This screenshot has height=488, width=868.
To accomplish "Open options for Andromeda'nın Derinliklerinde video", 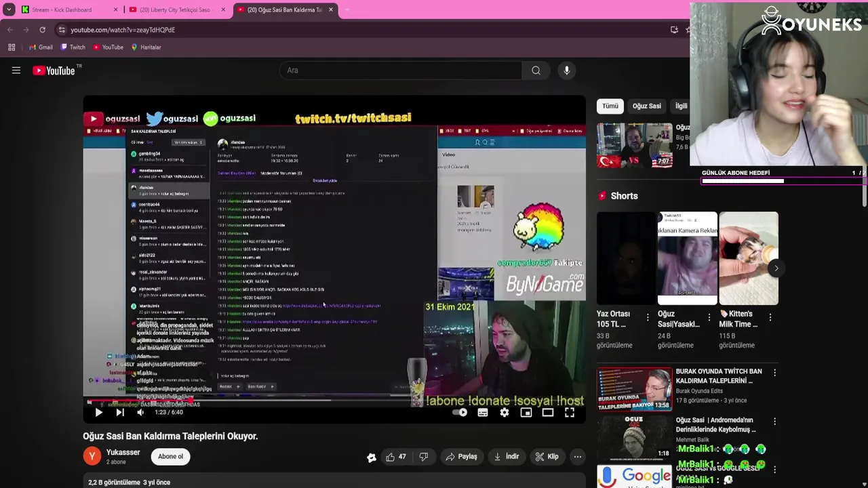I will pyautogui.click(x=774, y=422).
